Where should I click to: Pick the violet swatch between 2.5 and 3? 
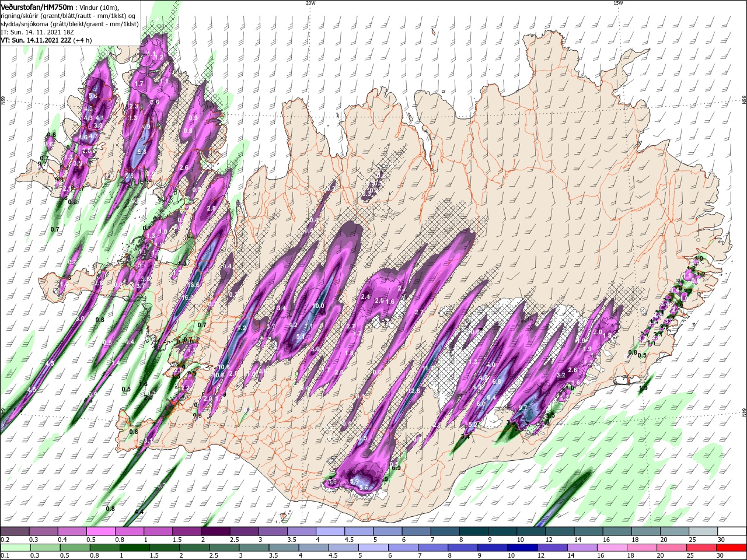[244, 531]
